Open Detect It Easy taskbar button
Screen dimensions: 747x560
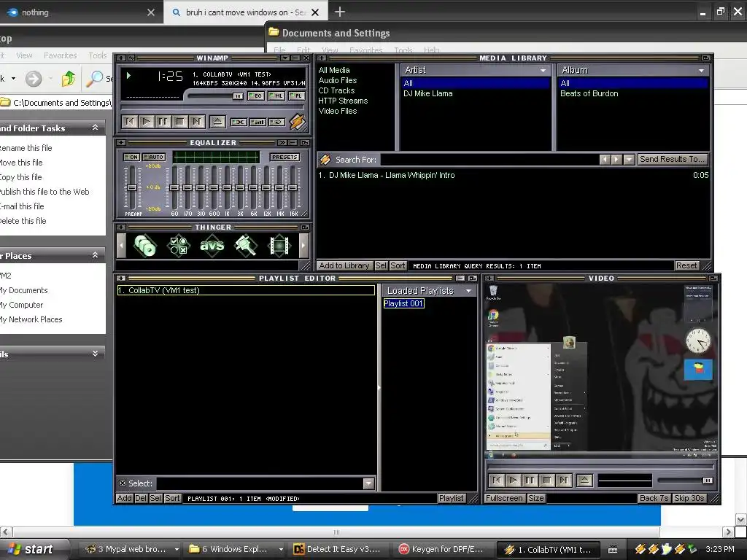click(x=338, y=549)
